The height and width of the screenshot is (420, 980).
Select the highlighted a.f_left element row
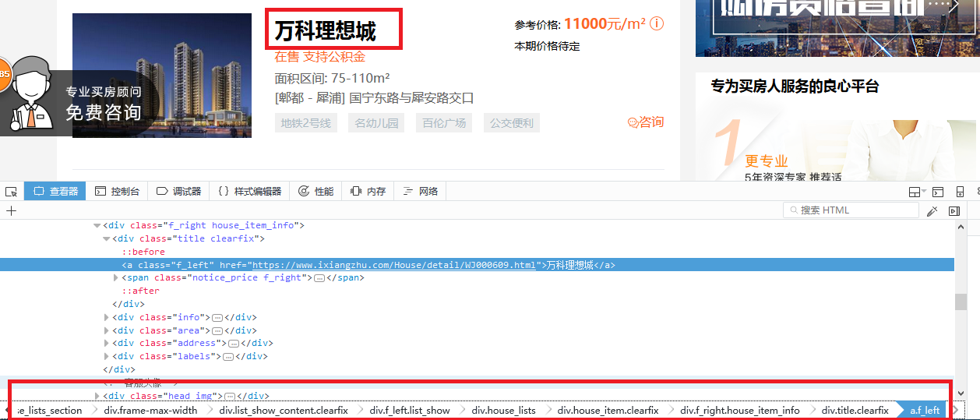[x=477, y=265]
